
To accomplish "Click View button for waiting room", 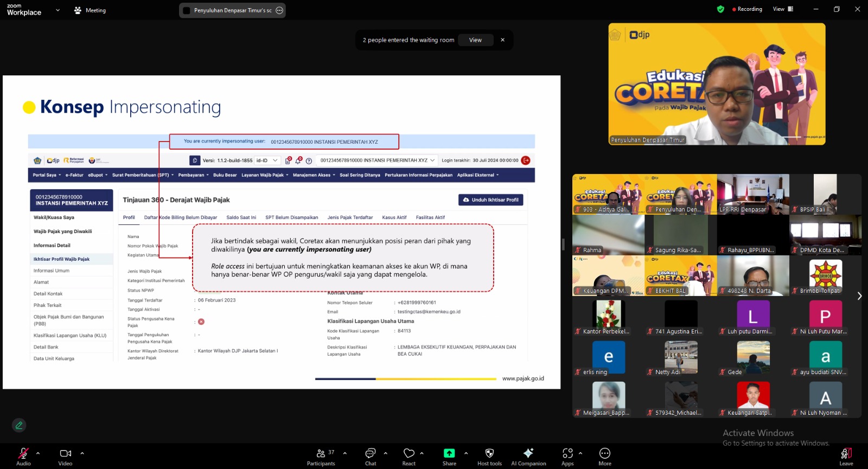I will click(x=475, y=40).
